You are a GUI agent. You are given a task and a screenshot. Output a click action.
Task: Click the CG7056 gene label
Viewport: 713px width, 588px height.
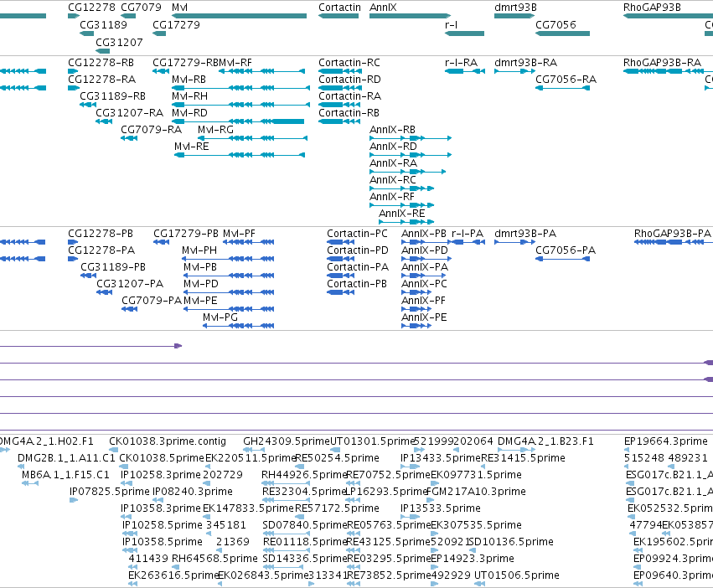[x=555, y=24]
